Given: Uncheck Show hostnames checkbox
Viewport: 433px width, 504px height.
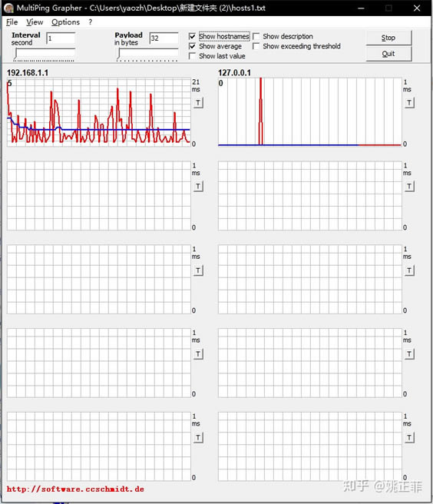Looking at the screenshot, I should [x=192, y=36].
